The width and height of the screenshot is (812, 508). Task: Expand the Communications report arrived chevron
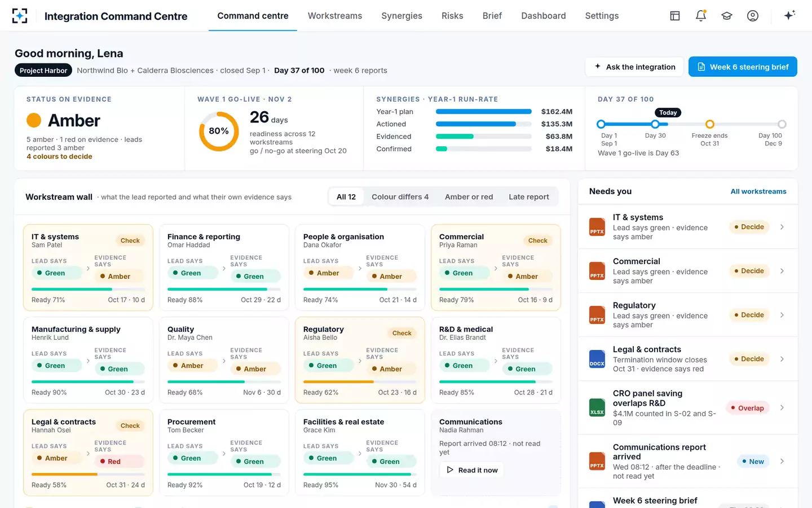[x=782, y=461]
